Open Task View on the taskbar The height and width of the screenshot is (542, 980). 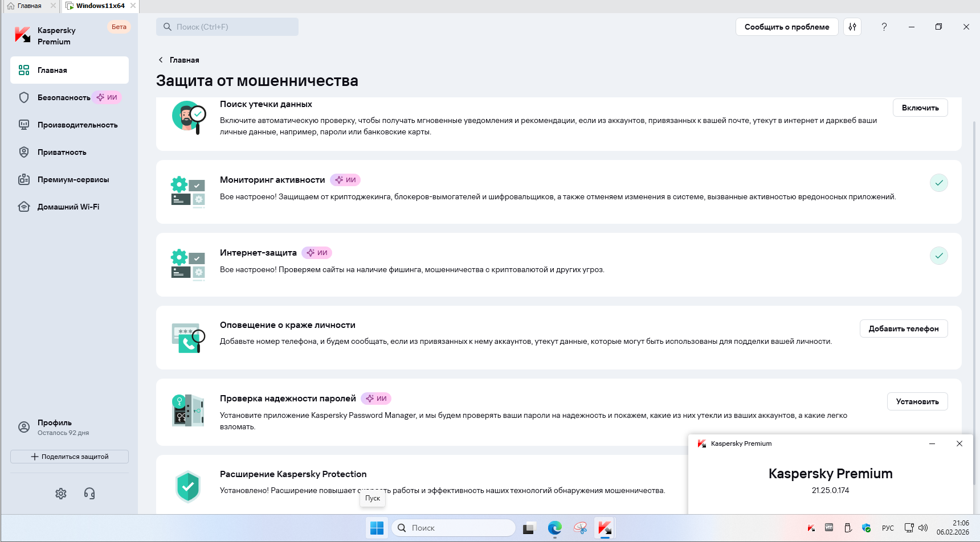pos(529,528)
